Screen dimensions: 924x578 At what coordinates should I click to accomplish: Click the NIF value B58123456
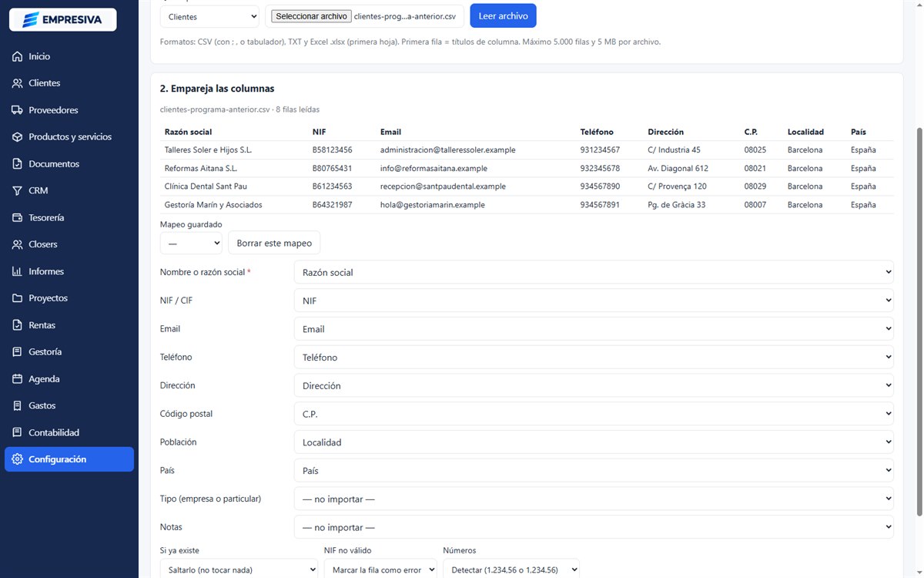[333, 150]
